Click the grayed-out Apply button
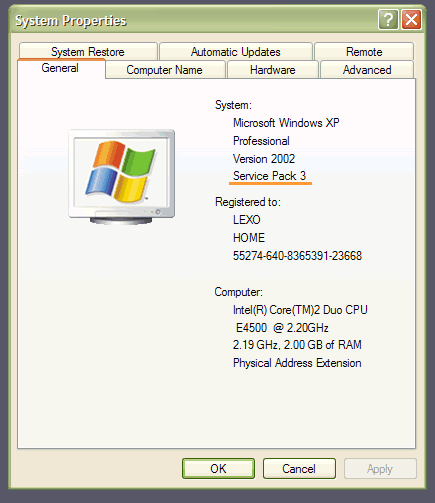The width and height of the screenshot is (435, 503). click(380, 469)
